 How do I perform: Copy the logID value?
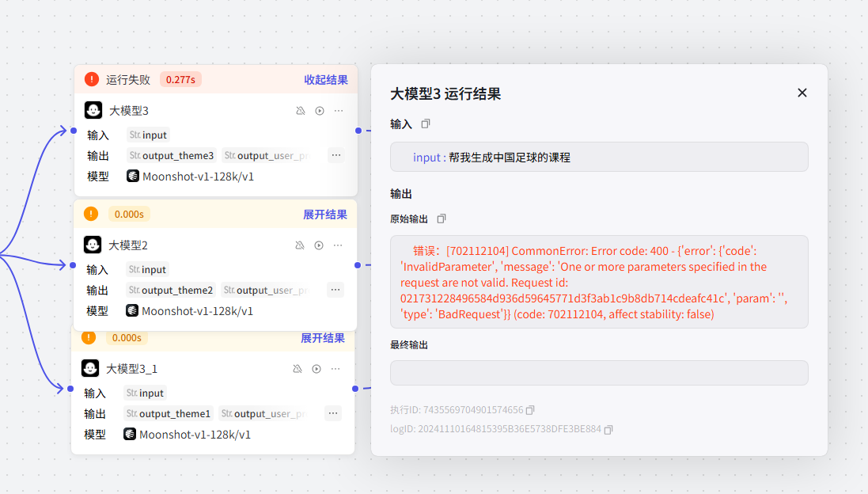click(608, 430)
